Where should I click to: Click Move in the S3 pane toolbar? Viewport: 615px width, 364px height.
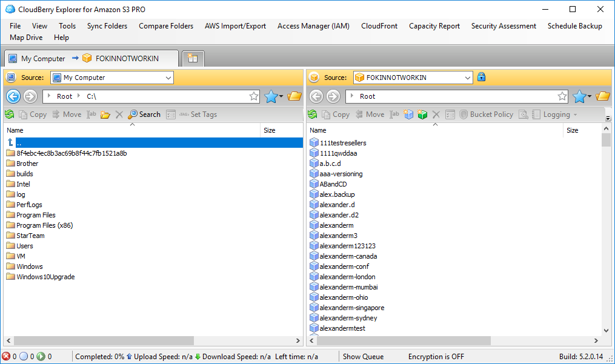click(370, 114)
